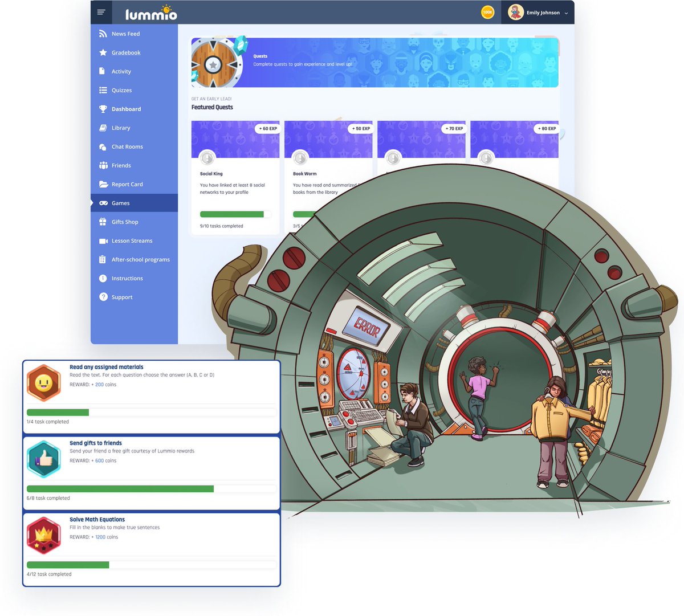Click the Featured Quests heading

tap(212, 107)
